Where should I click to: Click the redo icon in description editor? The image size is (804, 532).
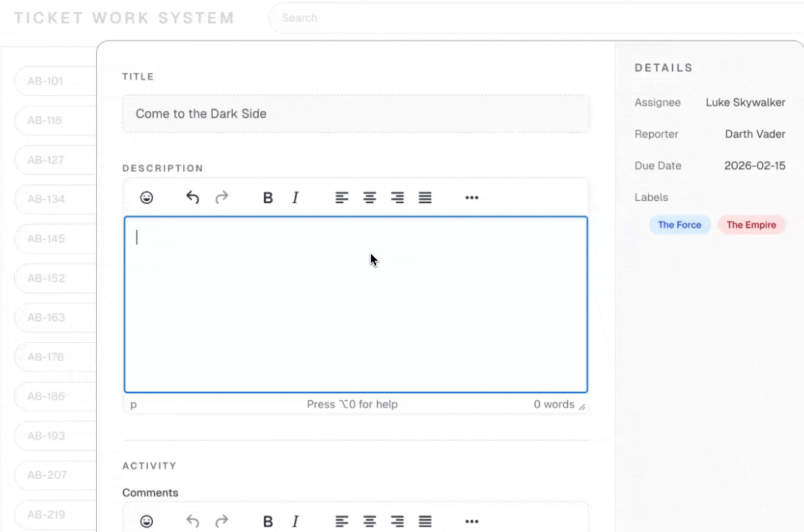[x=221, y=197]
